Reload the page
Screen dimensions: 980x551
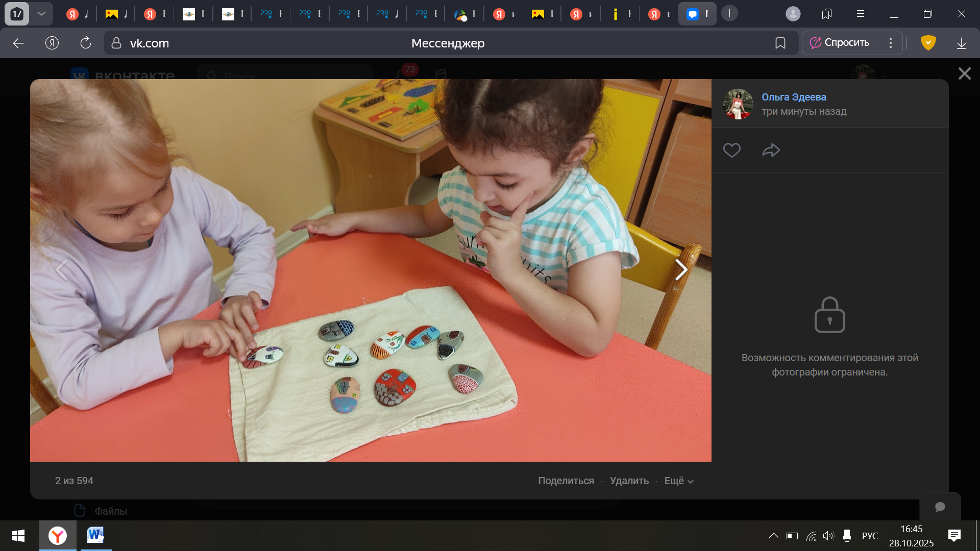point(86,43)
